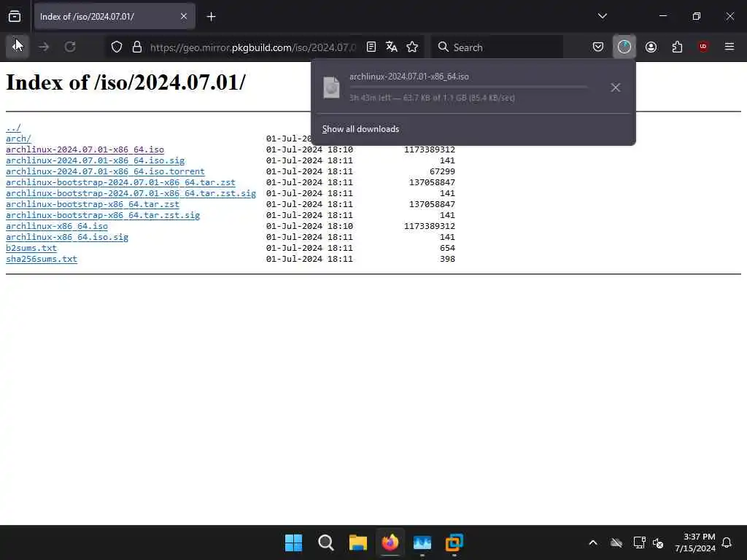Open the network status tray icon
The image size is (747, 560).
(639, 542)
